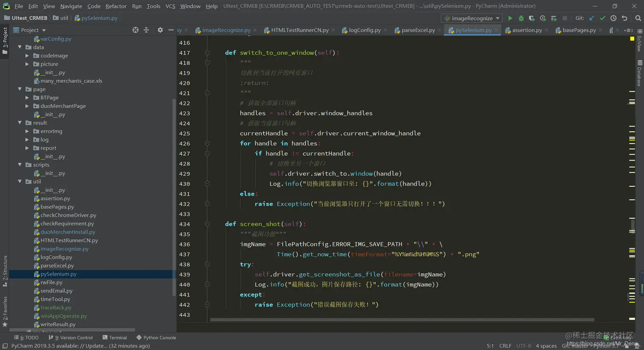The width and height of the screenshot is (644, 350).
Task: Collapse all in Project panel
Action: pyautogui.click(x=146, y=30)
